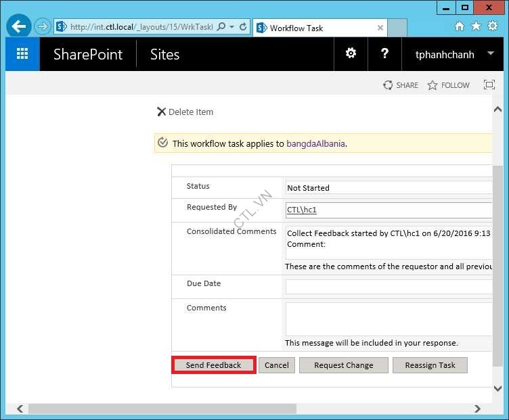Close the Workflow Task tab
Viewport: 509px width, 420px height.
[380, 28]
